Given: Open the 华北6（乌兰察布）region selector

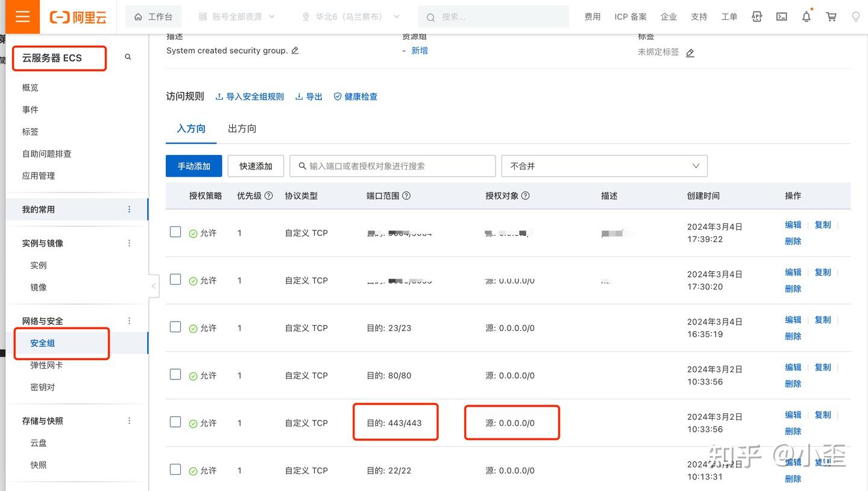Looking at the screenshot, I should pos(351,17).
